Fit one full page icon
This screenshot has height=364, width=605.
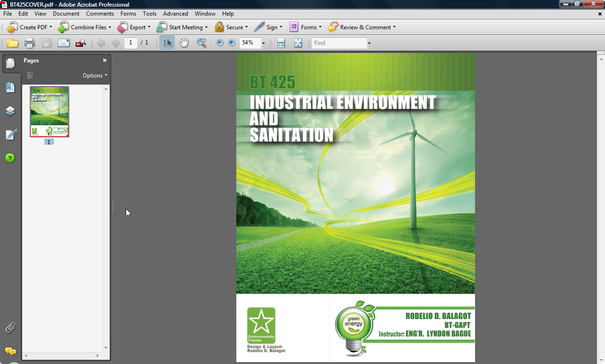pos(298,43)
